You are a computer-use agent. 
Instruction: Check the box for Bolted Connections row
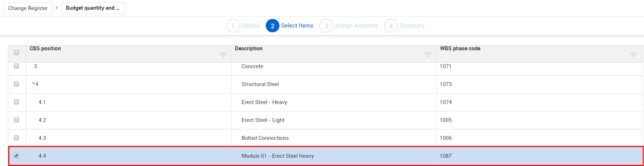(16, 138)
